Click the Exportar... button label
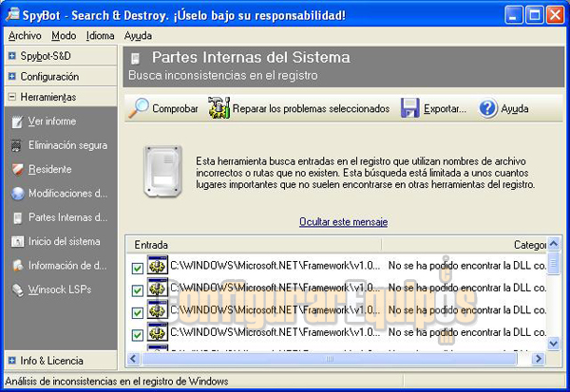 [x=445, y=108]
